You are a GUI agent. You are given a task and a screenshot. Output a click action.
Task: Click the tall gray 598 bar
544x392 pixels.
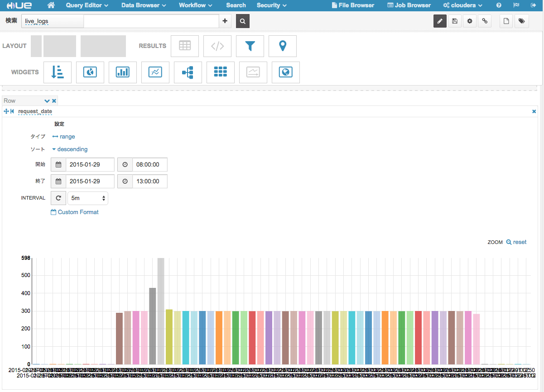pos(161,311)
